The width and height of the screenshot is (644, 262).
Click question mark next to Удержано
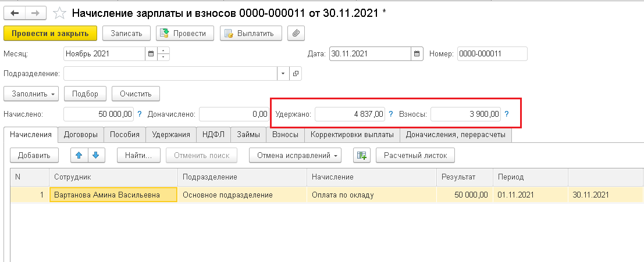[390, 114]
